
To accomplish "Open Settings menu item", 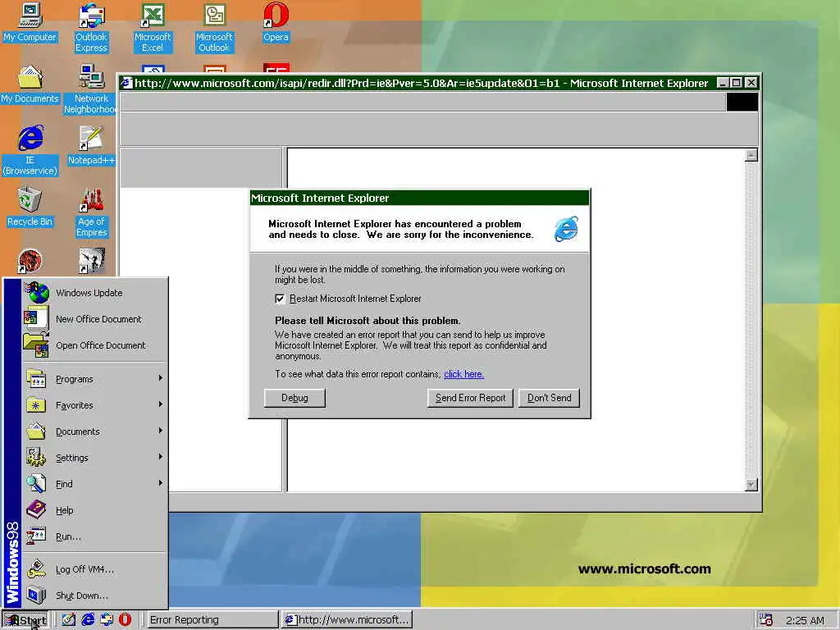I will click(94, 458).
